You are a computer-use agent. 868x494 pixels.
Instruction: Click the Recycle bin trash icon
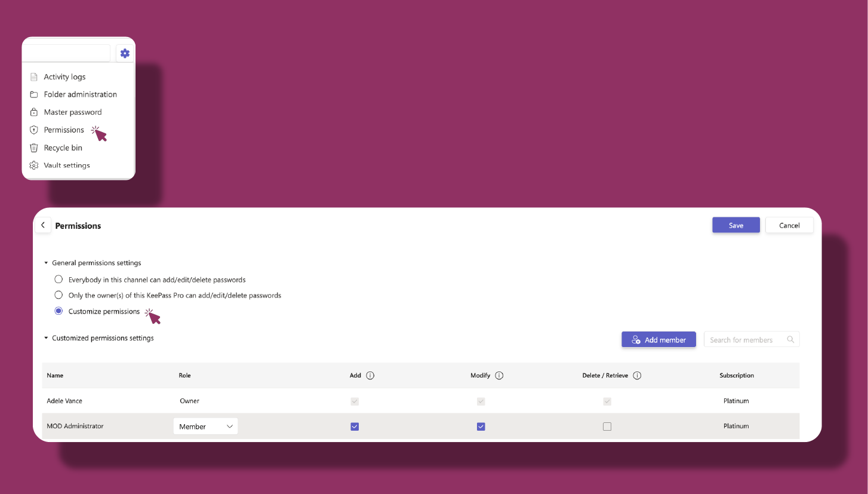click(34, 148)
